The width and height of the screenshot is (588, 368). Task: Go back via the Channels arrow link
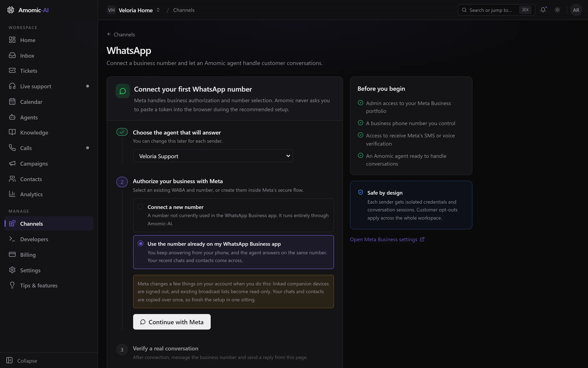click(121, 34)
